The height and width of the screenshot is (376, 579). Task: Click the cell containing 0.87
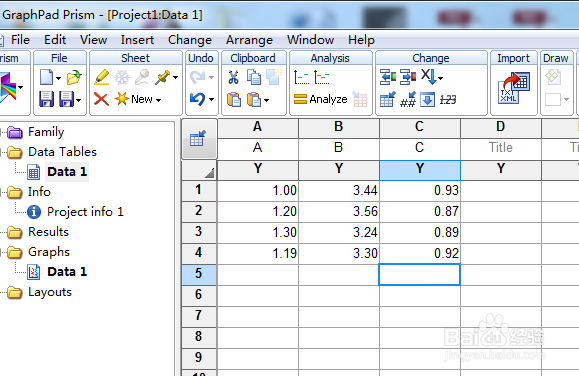[420, 211]
